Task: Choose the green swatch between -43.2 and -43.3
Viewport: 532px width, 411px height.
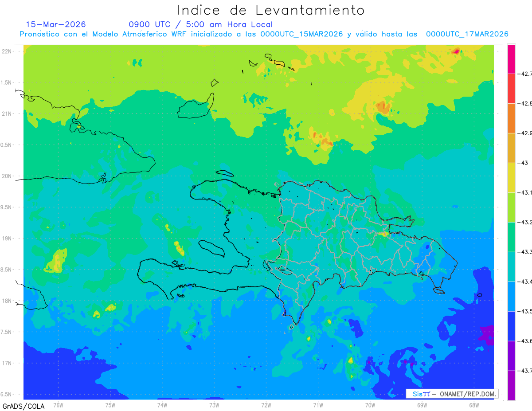Action: click(511, 237)
